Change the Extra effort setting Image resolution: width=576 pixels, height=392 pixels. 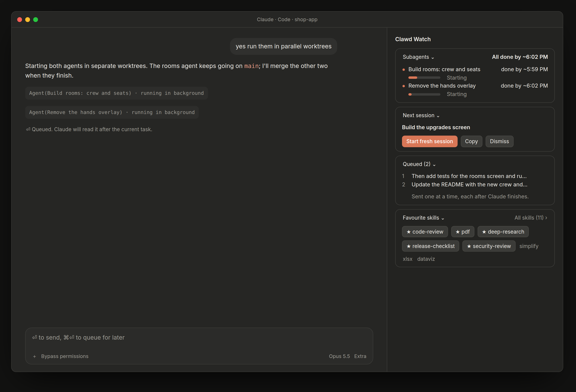360,356
